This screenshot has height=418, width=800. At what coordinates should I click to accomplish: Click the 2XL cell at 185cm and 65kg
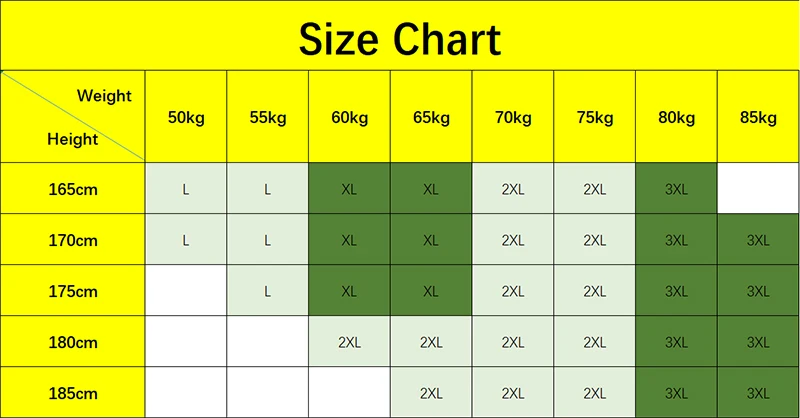point(431,392)
